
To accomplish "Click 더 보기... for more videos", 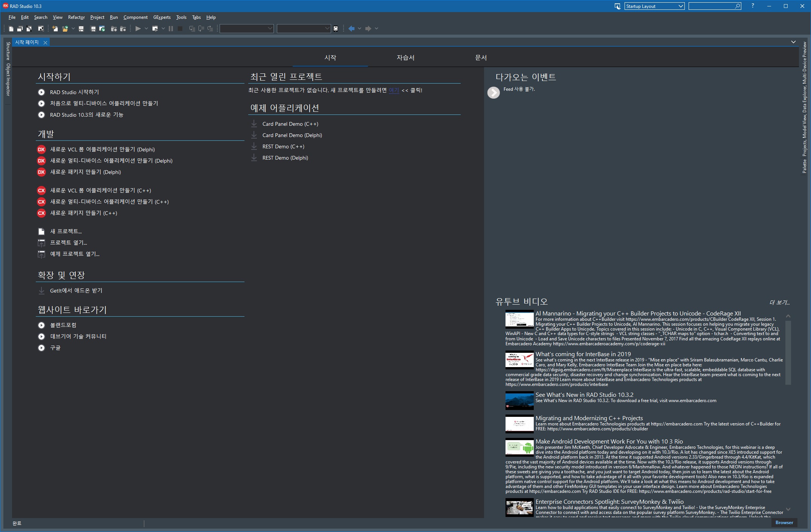I will [x=779, y=302].
